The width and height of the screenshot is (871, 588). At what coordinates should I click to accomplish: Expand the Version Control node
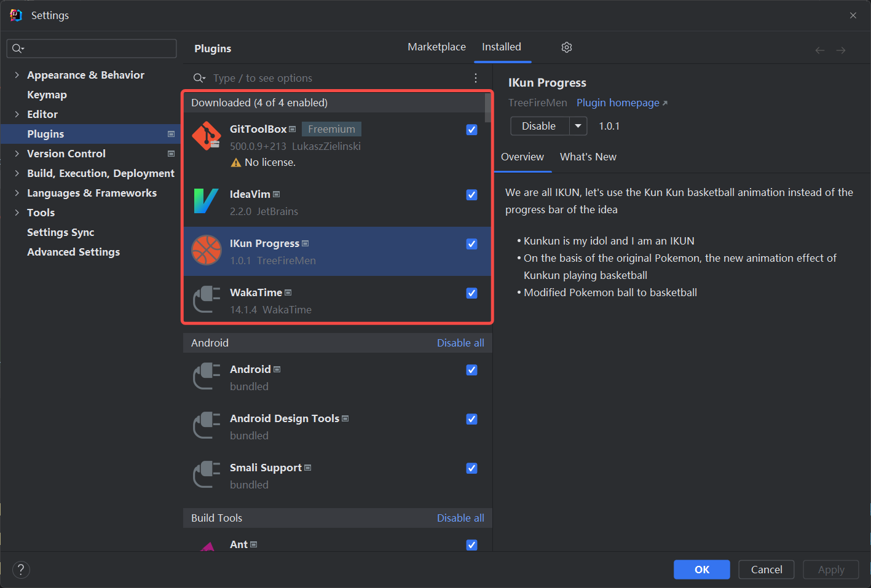[17, 154]
